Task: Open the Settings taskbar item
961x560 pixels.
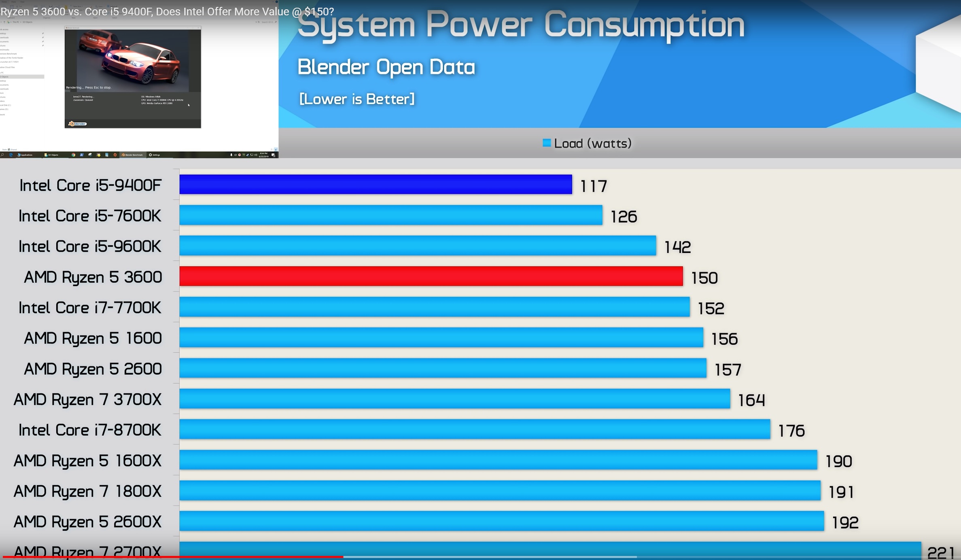Action: point(155,155)
